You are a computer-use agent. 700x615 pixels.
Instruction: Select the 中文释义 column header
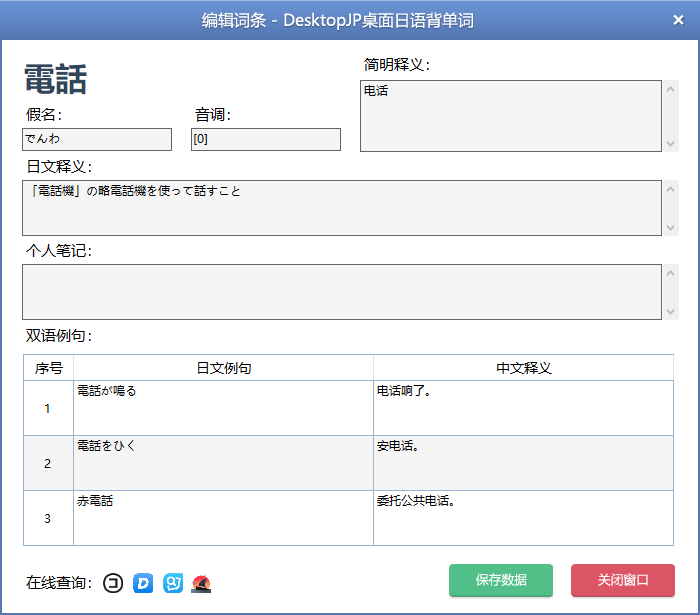(x=523, y=368)
